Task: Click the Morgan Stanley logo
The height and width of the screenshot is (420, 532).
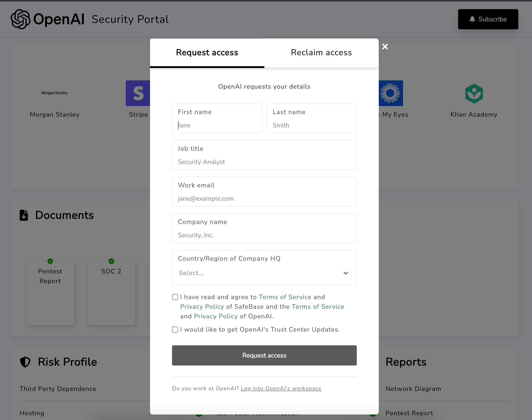Action: coord(54,93)
